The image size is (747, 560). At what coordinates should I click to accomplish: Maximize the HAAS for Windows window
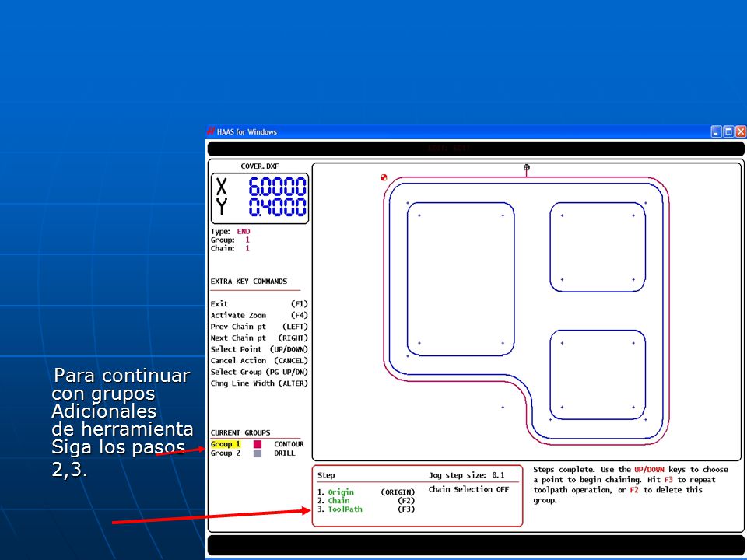[x=728, y=132]
